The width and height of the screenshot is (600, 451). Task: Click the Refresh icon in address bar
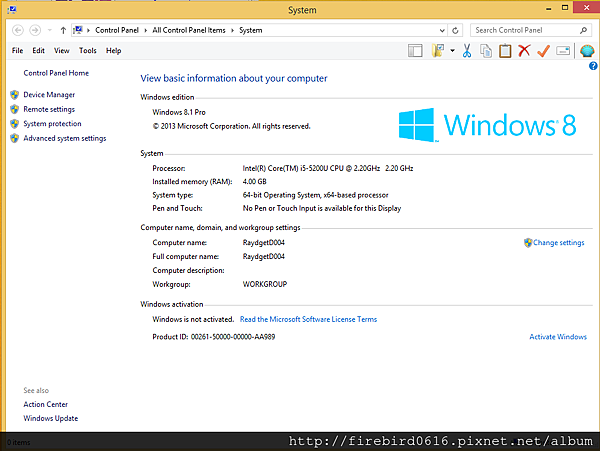(455, 30)
